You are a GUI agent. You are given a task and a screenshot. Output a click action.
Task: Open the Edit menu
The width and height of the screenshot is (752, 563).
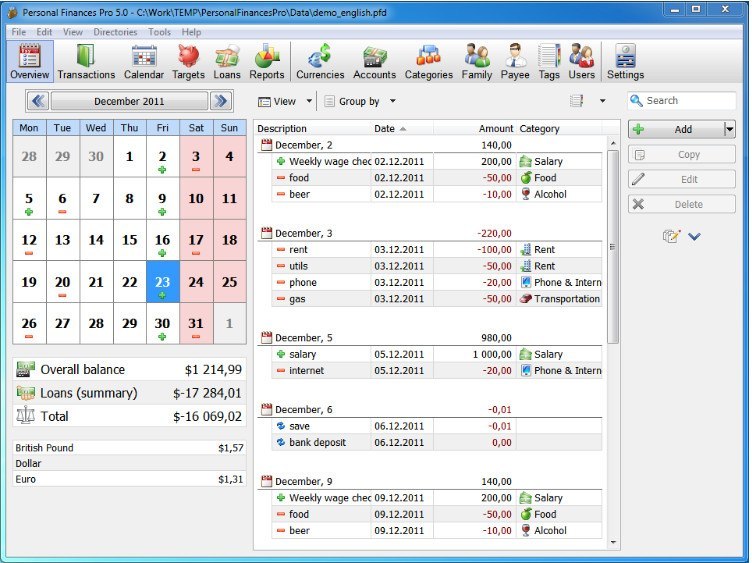[44, 32]
